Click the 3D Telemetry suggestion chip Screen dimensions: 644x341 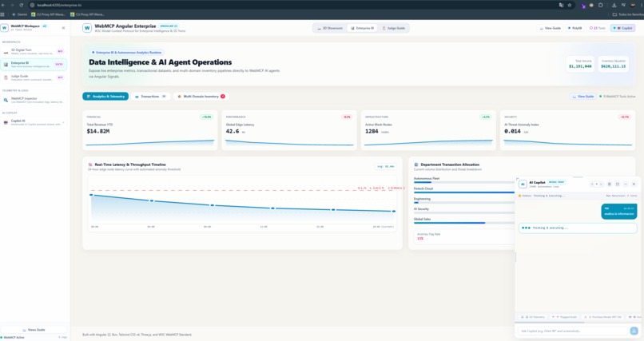pyautogui.click(x=533, y=317)
